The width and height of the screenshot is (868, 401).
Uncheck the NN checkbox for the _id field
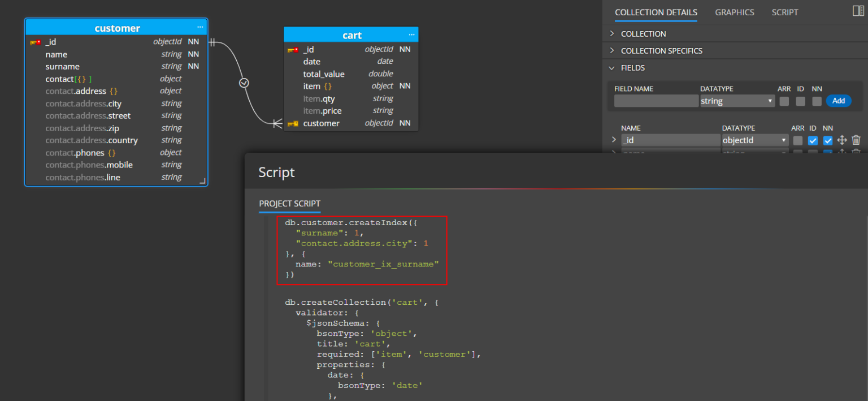pos(827,140)
